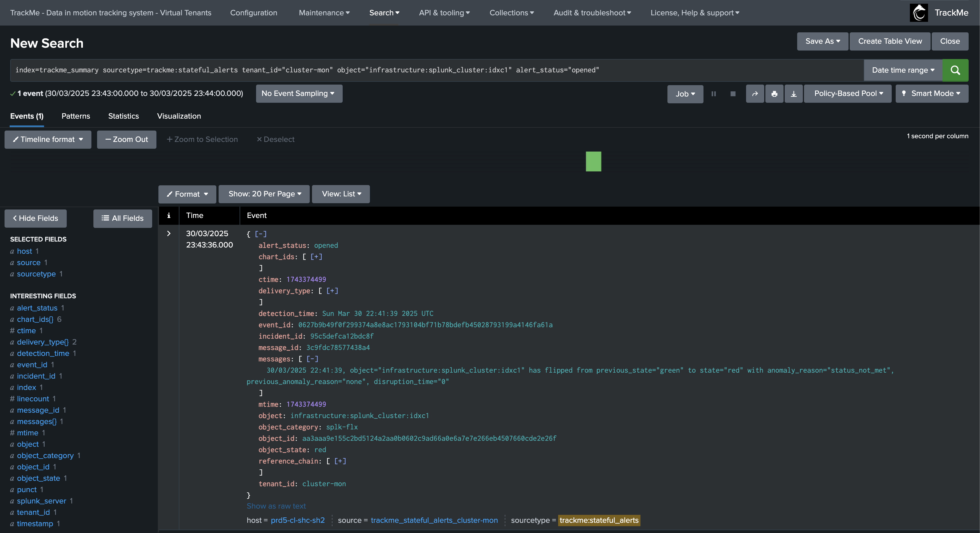The image size is (980, 533).
Task: Stop the search job
Action: [x=733, y=94]
